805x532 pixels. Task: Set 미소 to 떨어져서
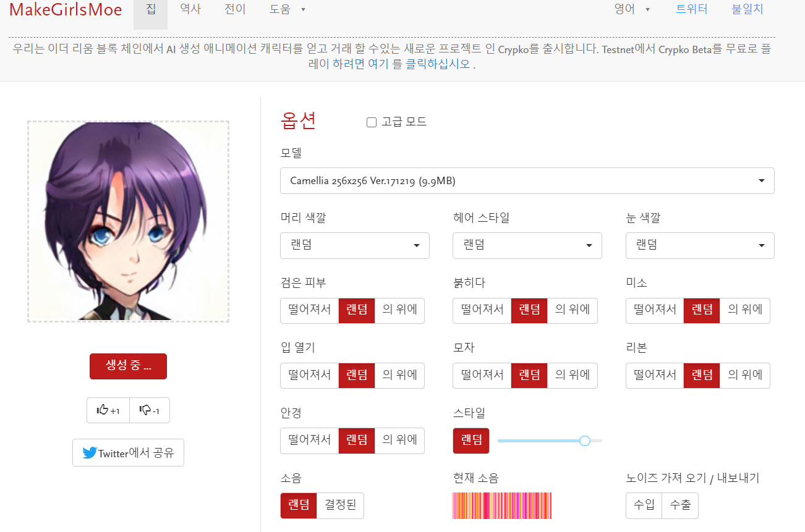click(655, 310)
